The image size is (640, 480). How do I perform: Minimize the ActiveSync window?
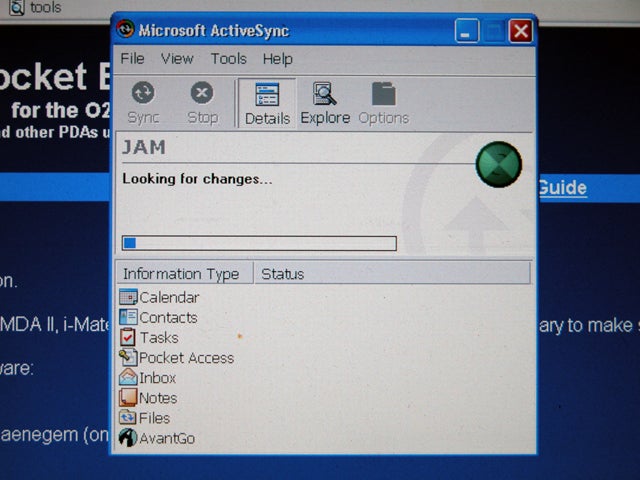[467, 31]
